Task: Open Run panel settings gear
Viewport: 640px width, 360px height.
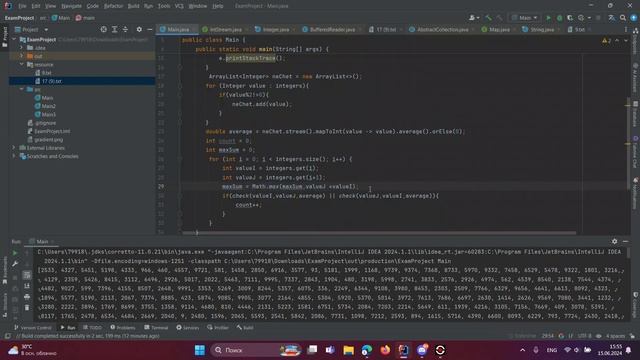Action: click(614, 242)
